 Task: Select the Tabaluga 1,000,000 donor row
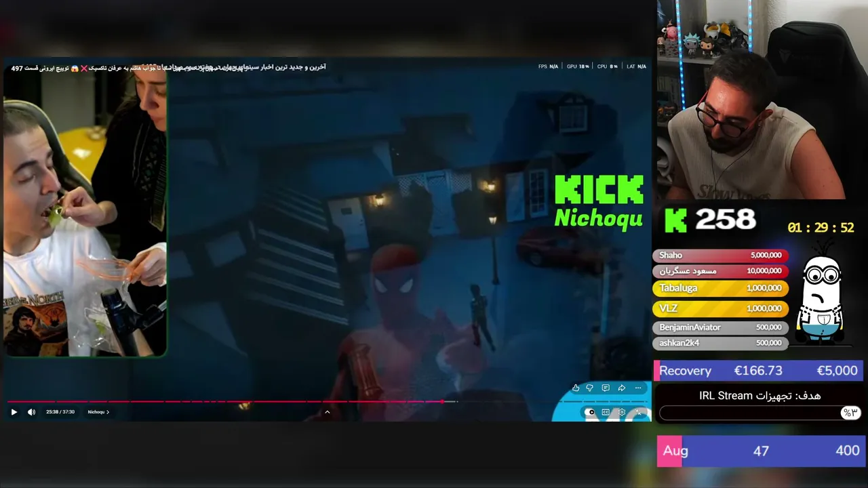(x=720, y=288)
